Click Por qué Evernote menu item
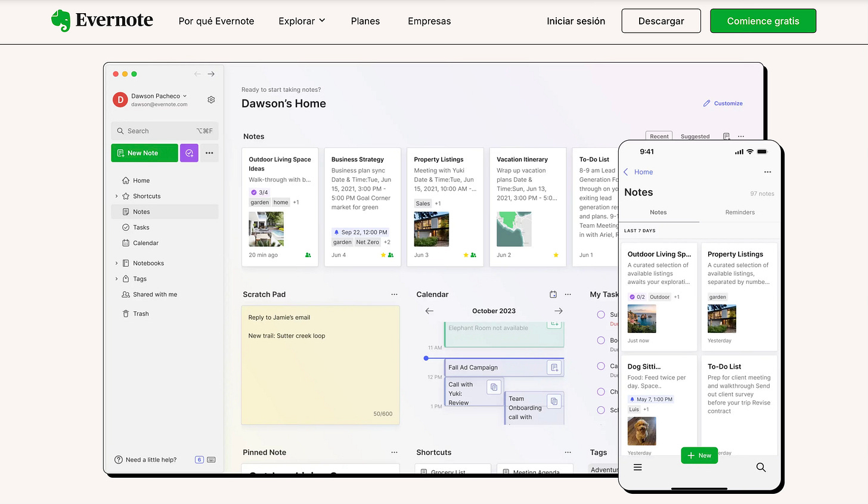 pyautogui.click(x=216, y=21)
